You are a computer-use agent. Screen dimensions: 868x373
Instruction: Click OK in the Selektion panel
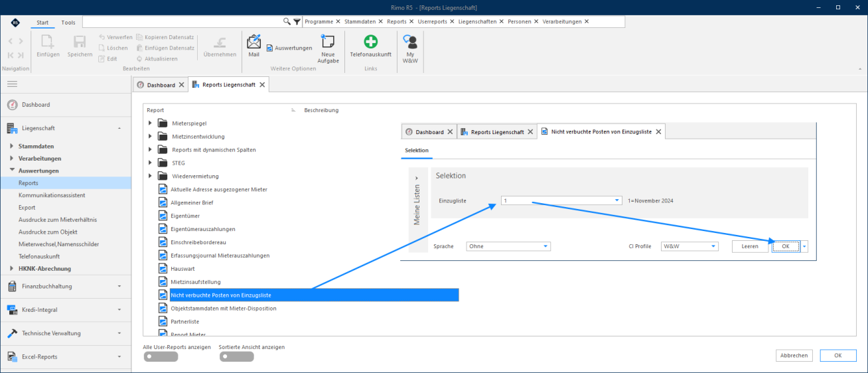pos(786,246)
